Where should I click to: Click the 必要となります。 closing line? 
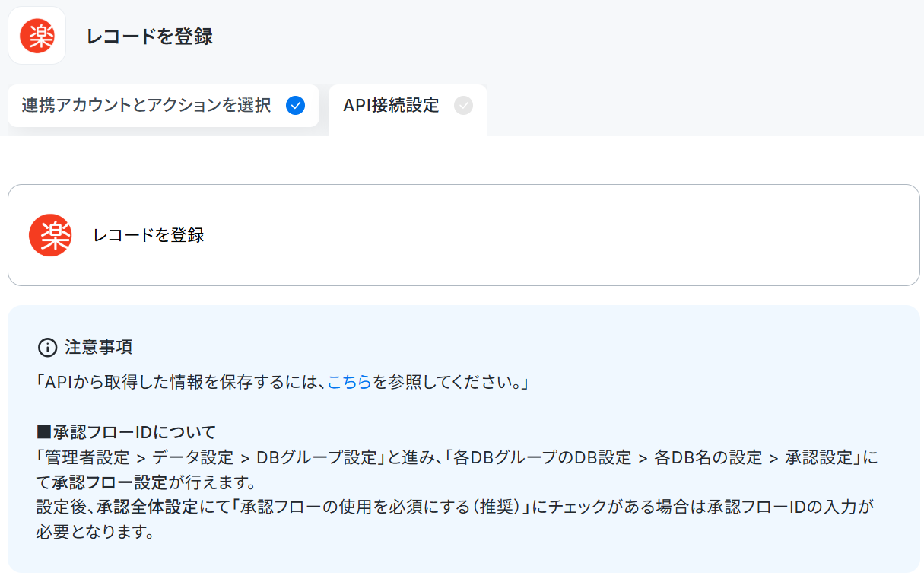tap(96, 532)
